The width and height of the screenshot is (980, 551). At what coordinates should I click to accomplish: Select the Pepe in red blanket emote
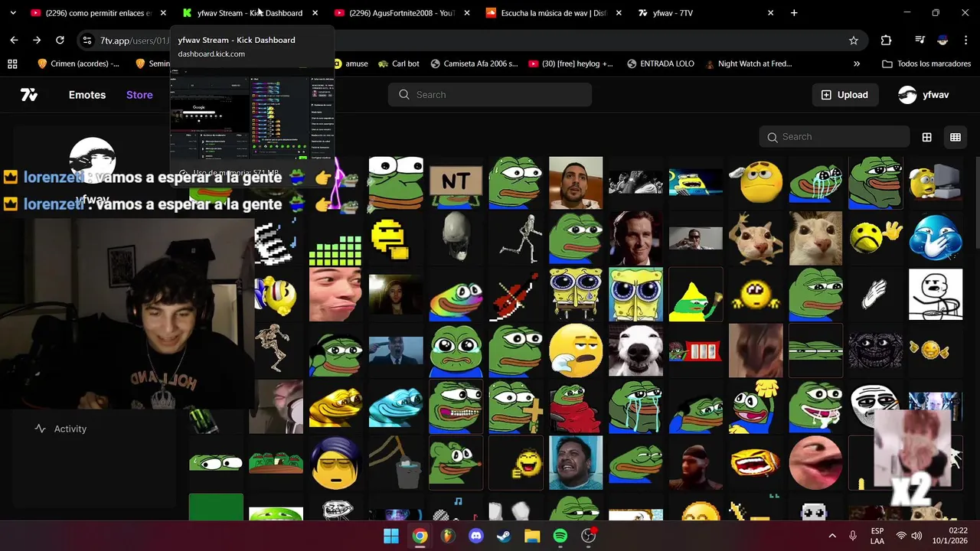576,406
